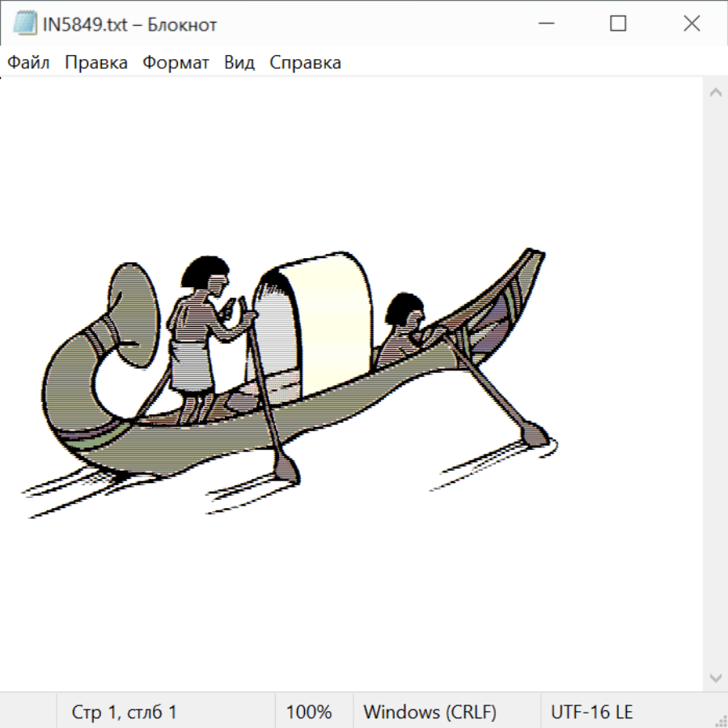Open the Формат menu
728x728 pixels.
coord(176,63)
